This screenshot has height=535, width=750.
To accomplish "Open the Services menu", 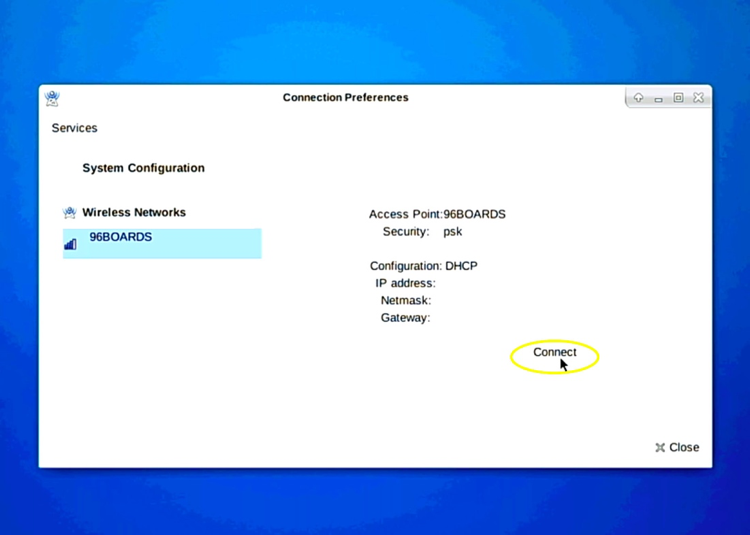I will 74,128.
